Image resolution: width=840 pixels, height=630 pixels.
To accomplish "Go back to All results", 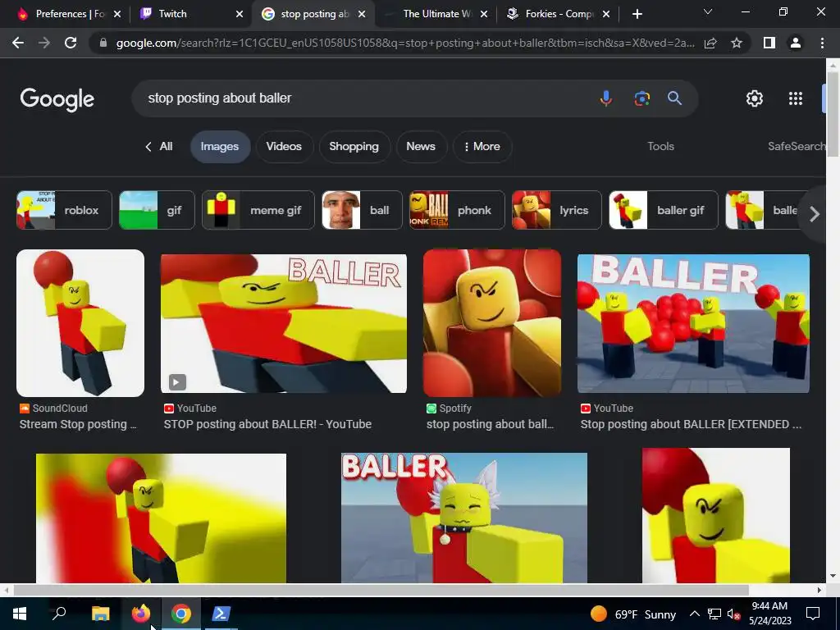I will [158, 146].
